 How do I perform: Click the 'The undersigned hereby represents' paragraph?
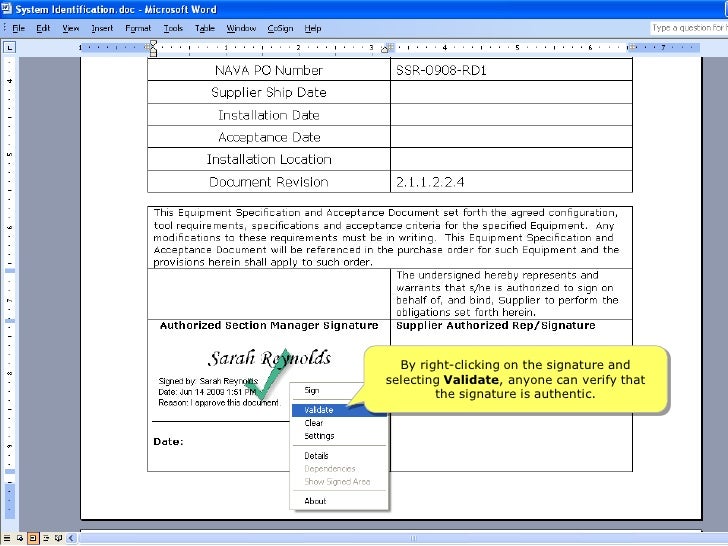coord(507,294)
